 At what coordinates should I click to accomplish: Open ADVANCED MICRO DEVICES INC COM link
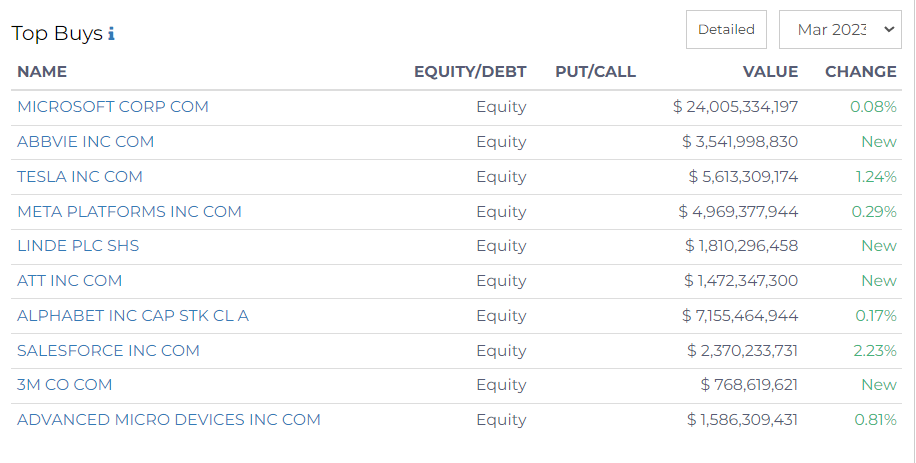pyautogui.click(x=169, y=420)
